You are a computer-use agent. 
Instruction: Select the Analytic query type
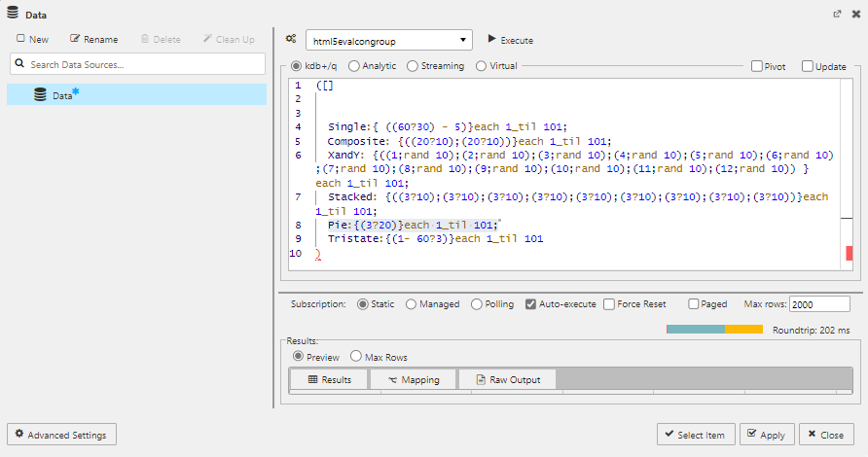coord(354,66)
